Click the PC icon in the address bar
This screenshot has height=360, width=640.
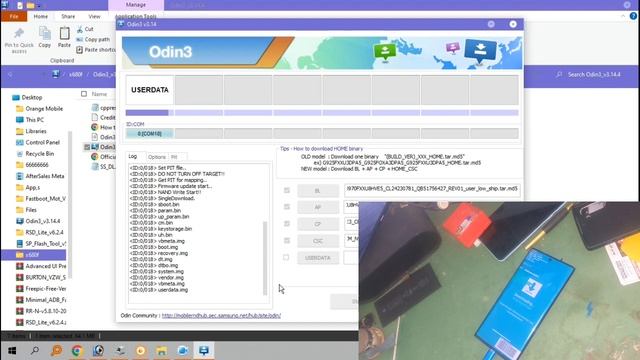[x=56, y=74]
